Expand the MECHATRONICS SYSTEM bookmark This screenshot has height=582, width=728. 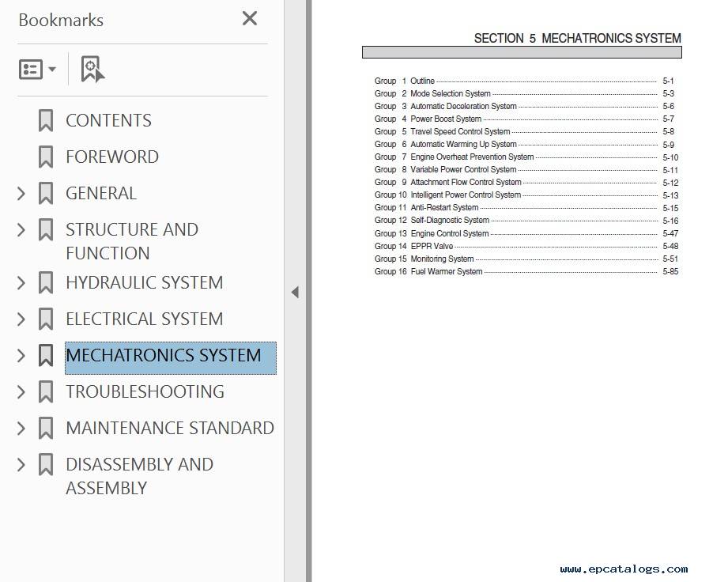21,355
